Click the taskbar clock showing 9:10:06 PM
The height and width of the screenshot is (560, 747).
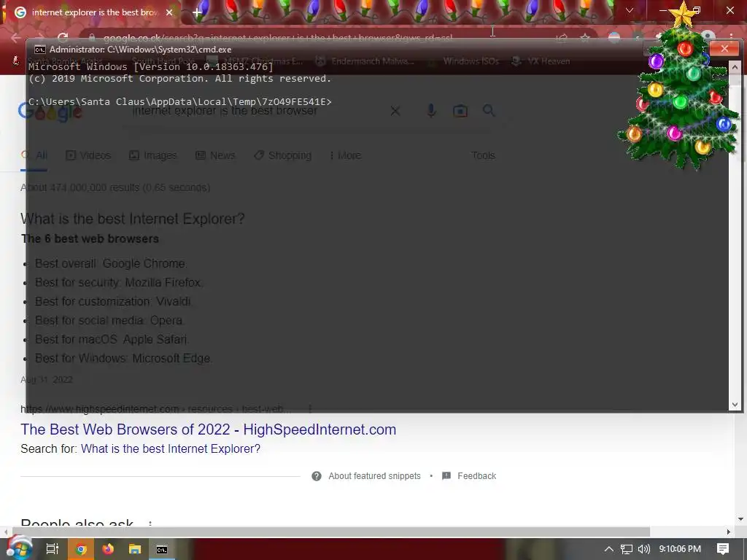pyautogui.click(x=680, y=549)
